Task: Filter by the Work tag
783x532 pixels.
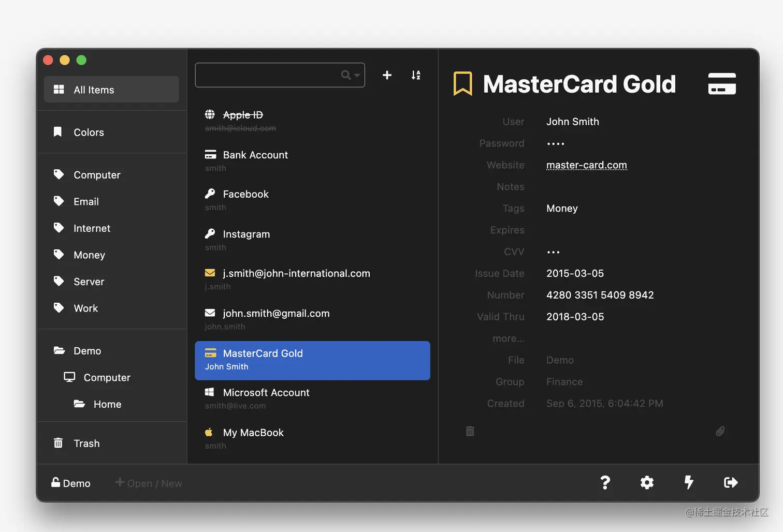Action: [111, 308]
